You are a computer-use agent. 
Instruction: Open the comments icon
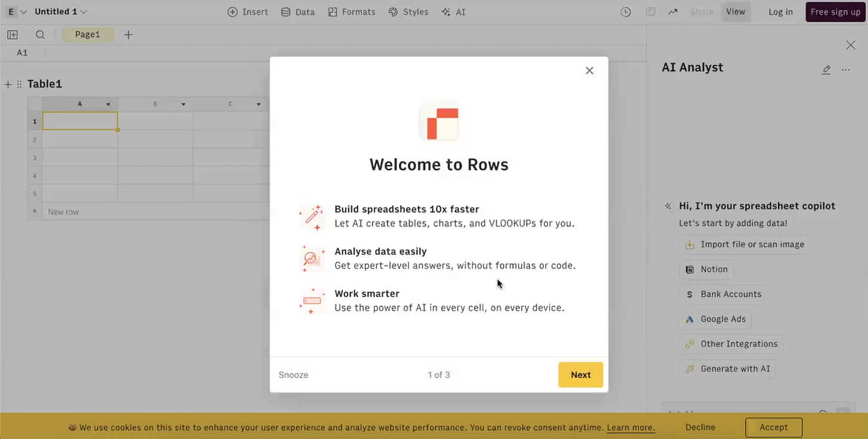point(650,12)
